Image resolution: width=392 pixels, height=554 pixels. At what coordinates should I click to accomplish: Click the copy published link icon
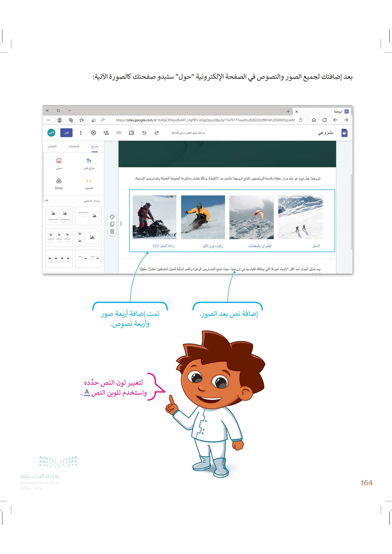coord(119,133)
